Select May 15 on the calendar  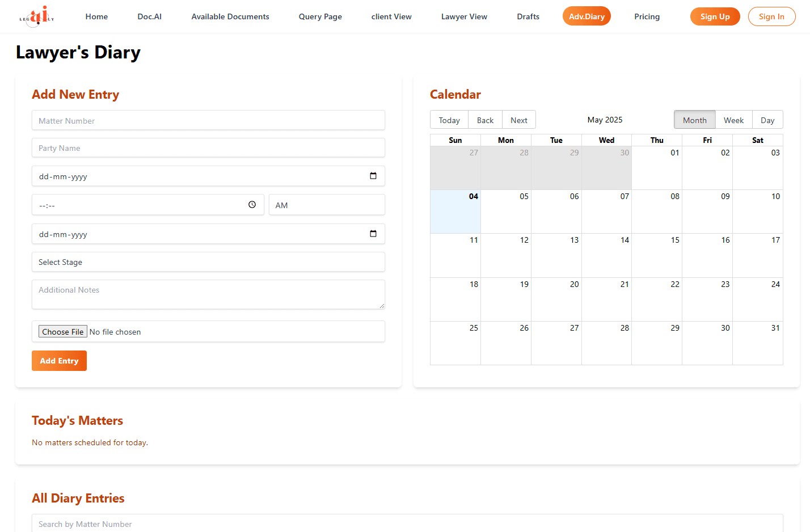coord(656,255)
